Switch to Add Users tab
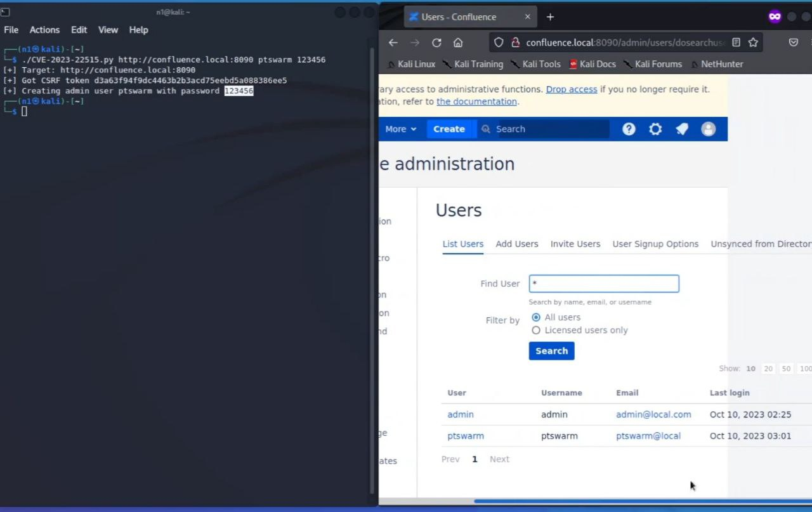Image resolution: width=812 pixels, height=512 pixels. pyautogui.click(x=517, y=244)
